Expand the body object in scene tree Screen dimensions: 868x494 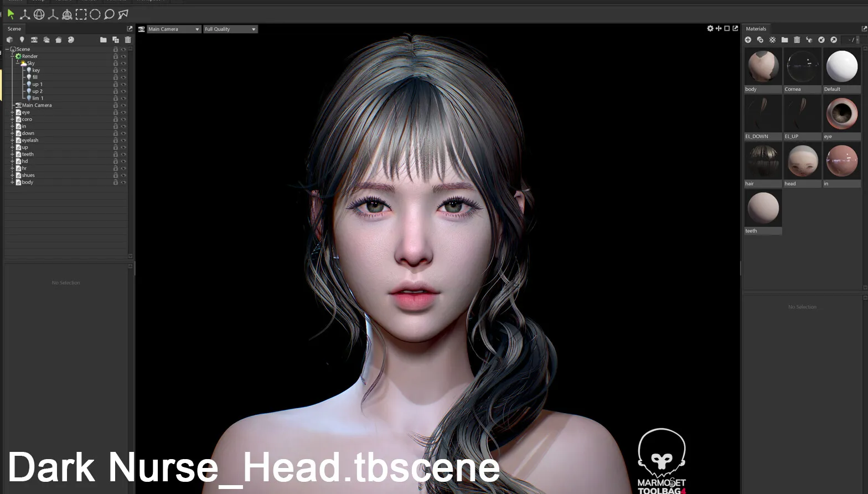tap(12, 182)
